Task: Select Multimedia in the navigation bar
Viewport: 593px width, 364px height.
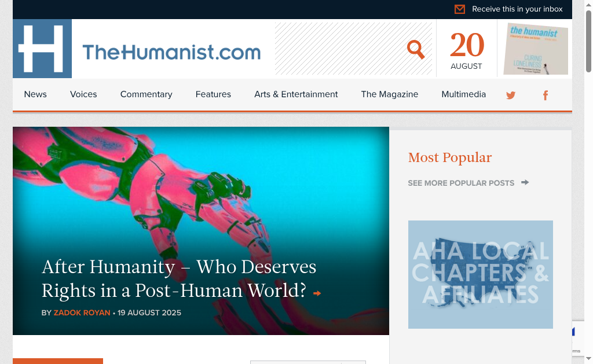Action: (x=463, y=94)
